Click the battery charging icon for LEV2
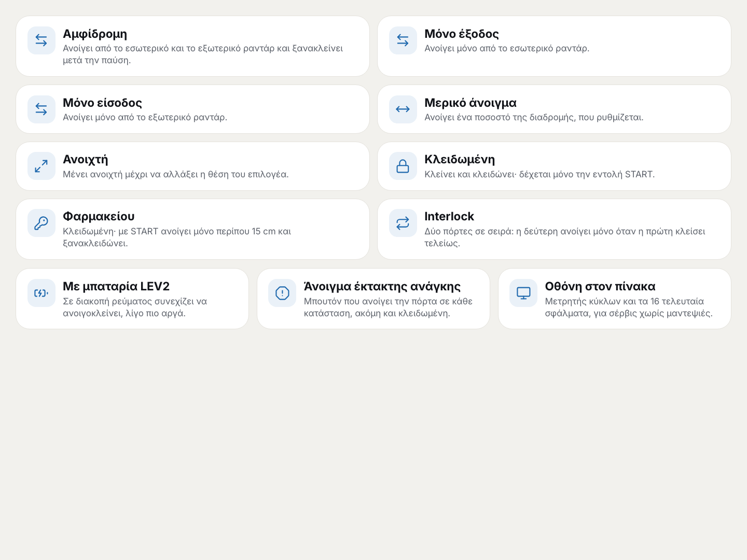This screenshot has width=747, height=560. click(41, 293)
